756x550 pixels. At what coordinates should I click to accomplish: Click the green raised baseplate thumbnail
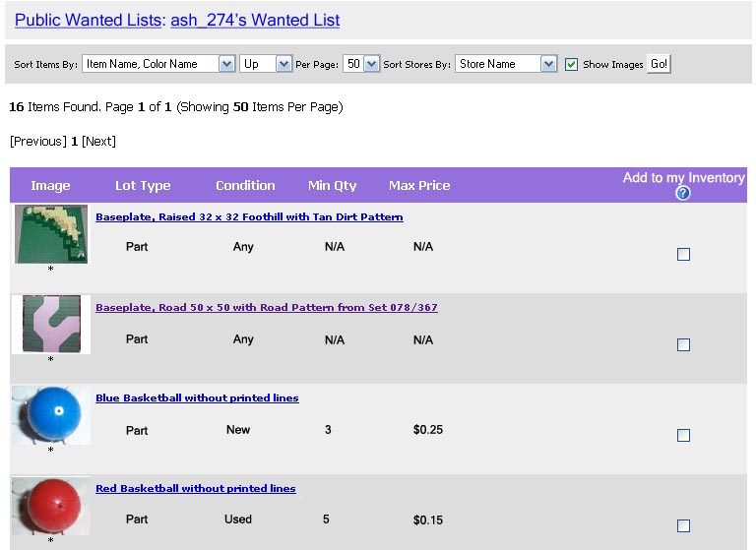pos(51,234)
